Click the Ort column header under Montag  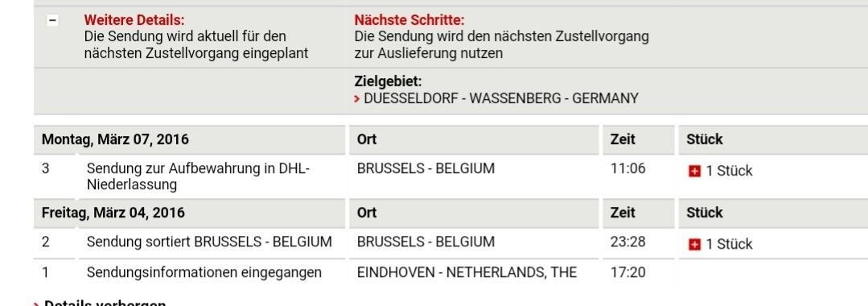pos(367,139)
